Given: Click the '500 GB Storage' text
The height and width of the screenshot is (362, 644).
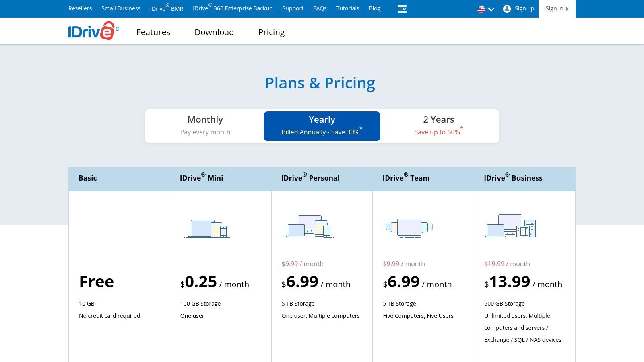Looking at the screenshot, I should coord(504,304).
